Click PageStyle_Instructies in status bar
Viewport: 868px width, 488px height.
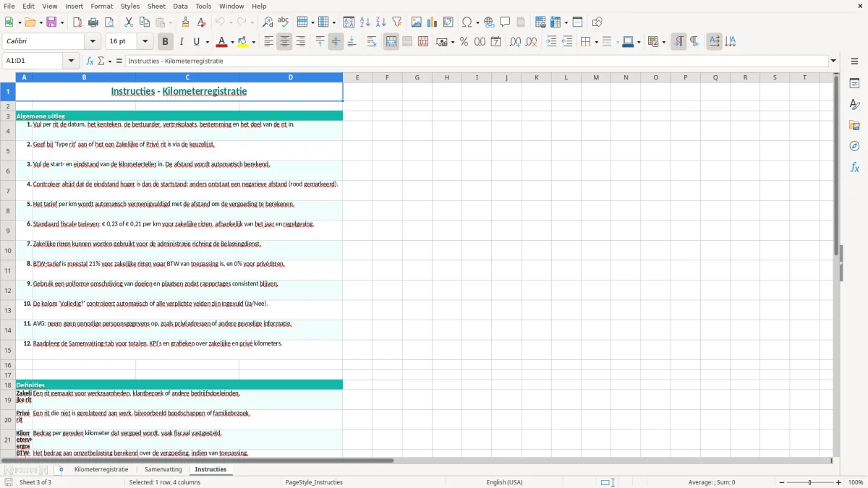(x=314, y=482)
